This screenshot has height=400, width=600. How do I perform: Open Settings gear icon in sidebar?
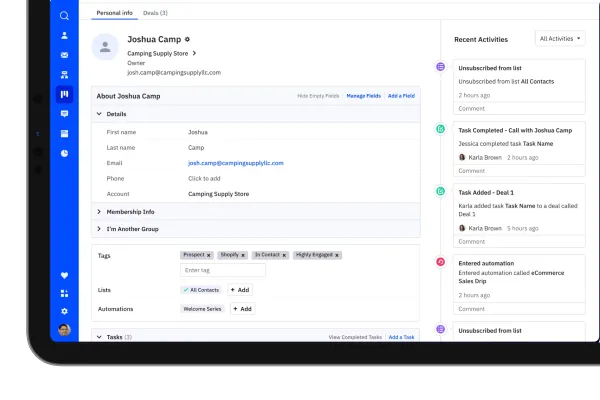(x=64, y=311)
